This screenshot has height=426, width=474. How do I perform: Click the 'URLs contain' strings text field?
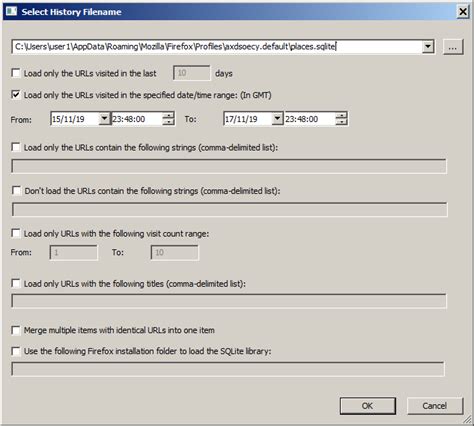229,166
